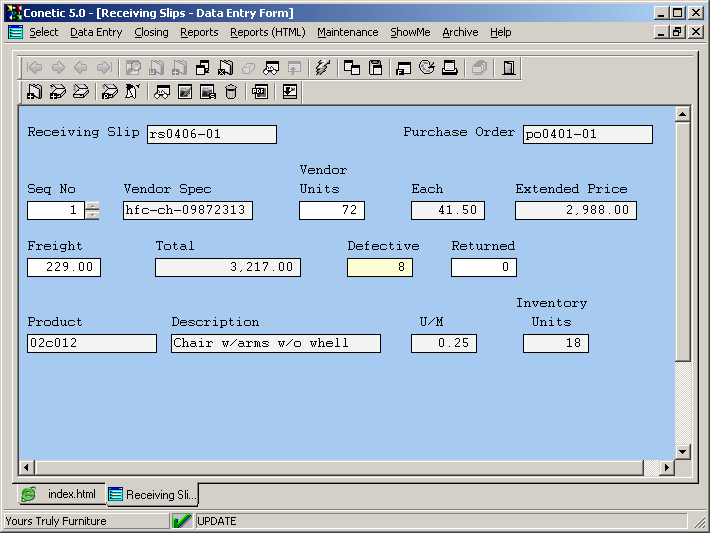Click the printer icon in top toolbar
The image size is (710, 533).
[450, 68]
